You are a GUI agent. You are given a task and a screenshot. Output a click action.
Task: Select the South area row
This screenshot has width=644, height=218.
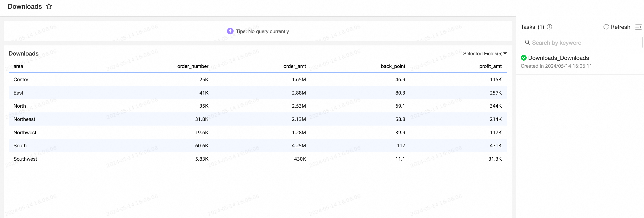coord(20,145)
